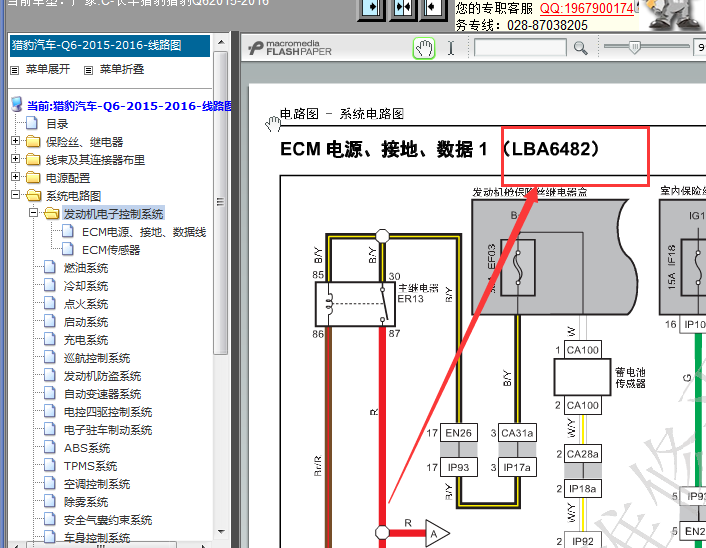Click the page icon for 燃油系统
Screen dimensions: 706x548
tap(50, 267)
